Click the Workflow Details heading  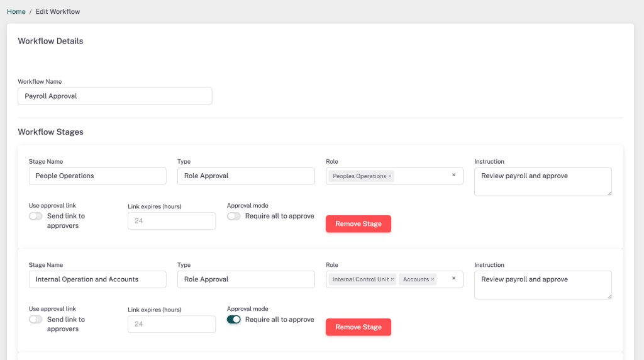(x=50, y=41)
